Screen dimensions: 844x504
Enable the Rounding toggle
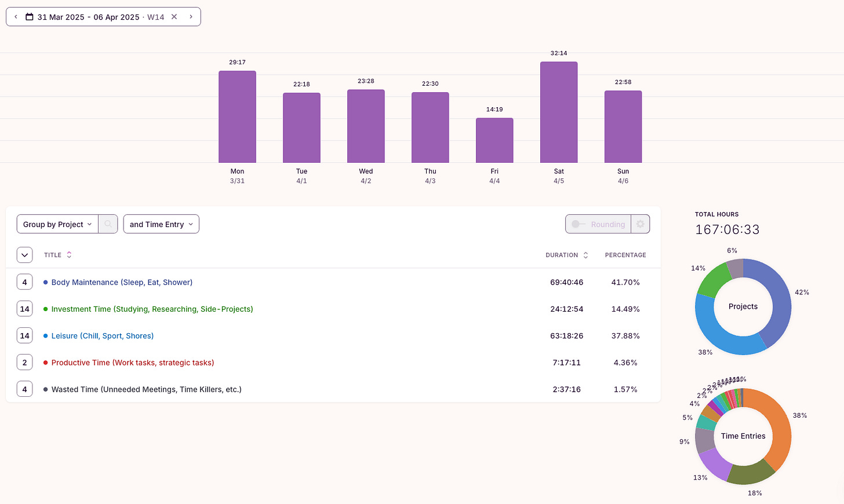tap(578, 224)
